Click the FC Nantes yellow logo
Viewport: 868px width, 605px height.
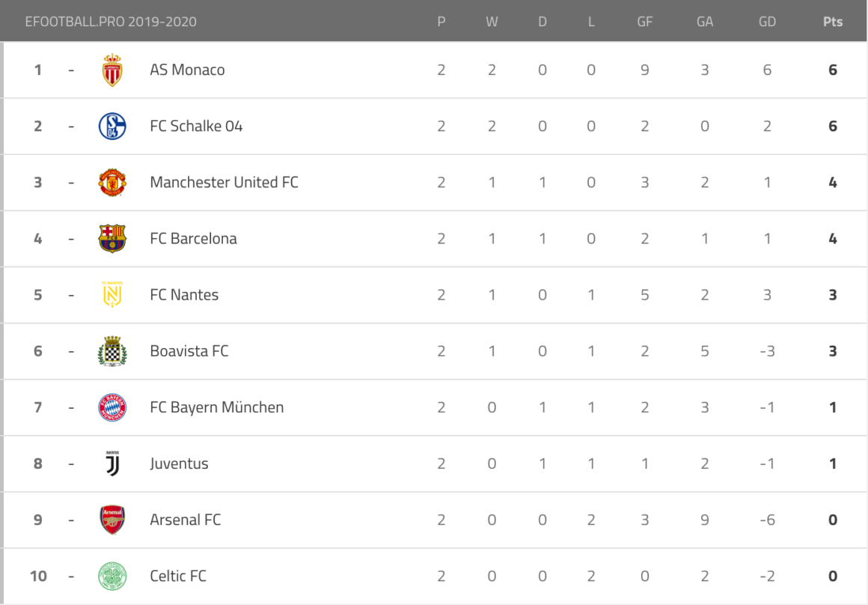[x=112, y=295]
